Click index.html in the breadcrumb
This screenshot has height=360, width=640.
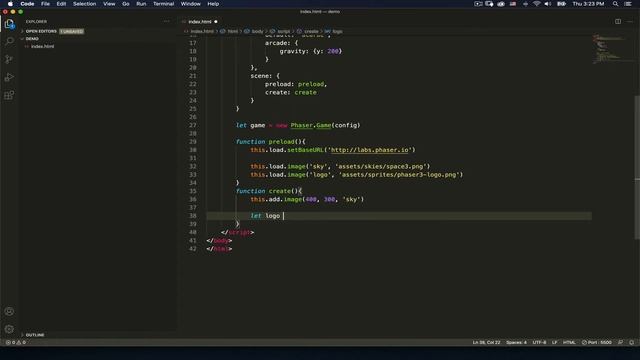202,31
